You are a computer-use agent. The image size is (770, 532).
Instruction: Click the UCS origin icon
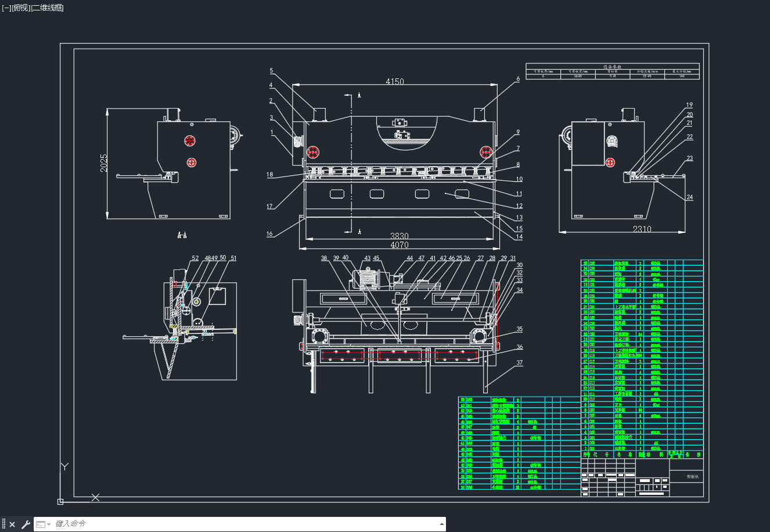point(60,501)
